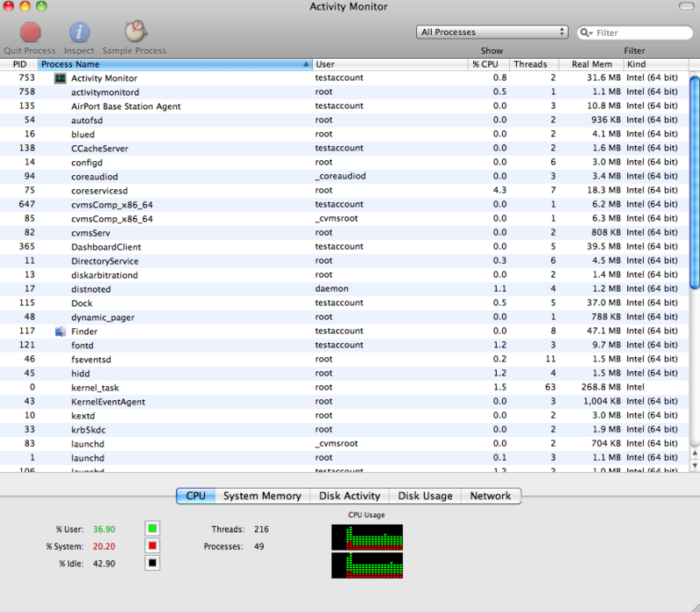The image size is (700, 612).
Task: Open the Disk Usage tab
Action: coord(425,496)
